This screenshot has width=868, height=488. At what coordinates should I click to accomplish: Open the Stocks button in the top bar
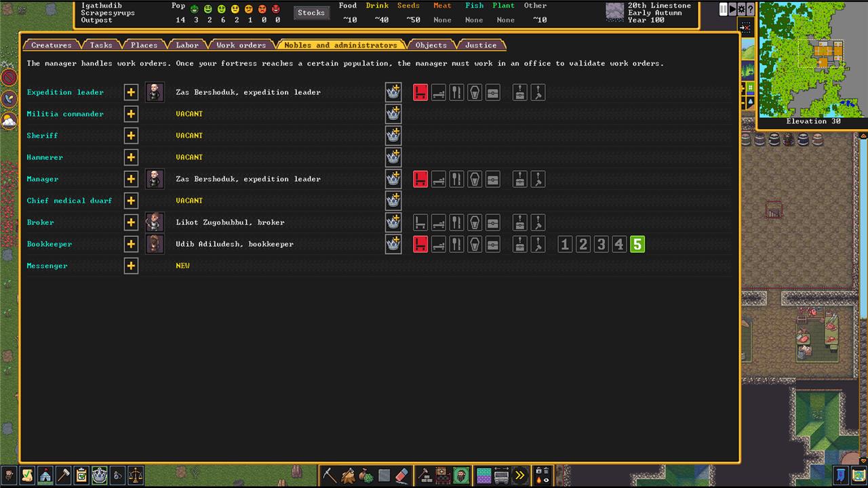311,12
